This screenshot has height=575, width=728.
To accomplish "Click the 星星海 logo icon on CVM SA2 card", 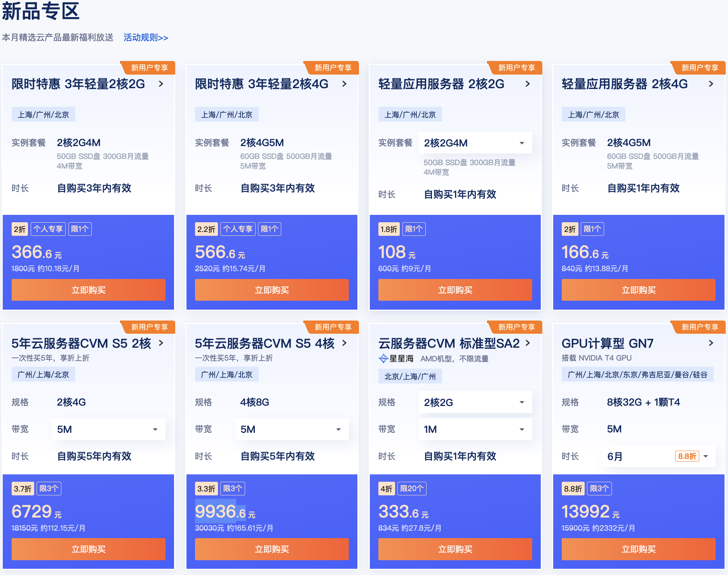I will click(383, 358).
